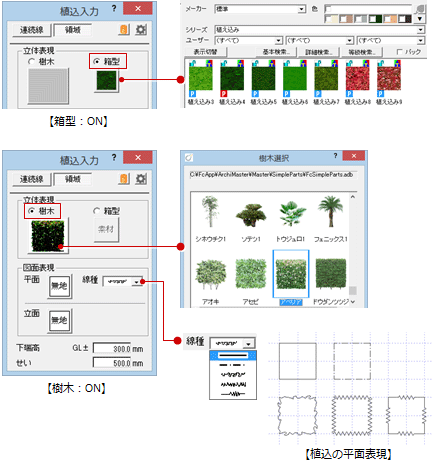Open the help question mark of 樹木選択 window
The image size is (433, 469).
tap(335, 156)
